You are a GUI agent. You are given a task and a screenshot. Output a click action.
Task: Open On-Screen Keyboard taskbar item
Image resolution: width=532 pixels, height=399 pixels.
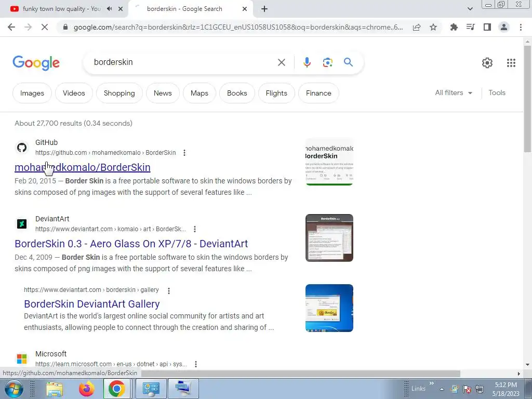click(183, 389)
